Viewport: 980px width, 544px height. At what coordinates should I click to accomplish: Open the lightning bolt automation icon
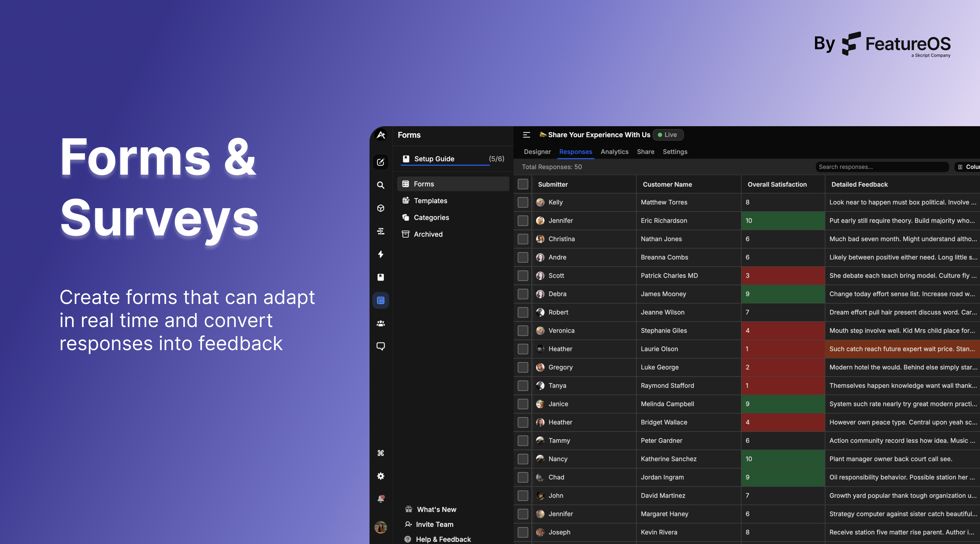tap(380, 254)
